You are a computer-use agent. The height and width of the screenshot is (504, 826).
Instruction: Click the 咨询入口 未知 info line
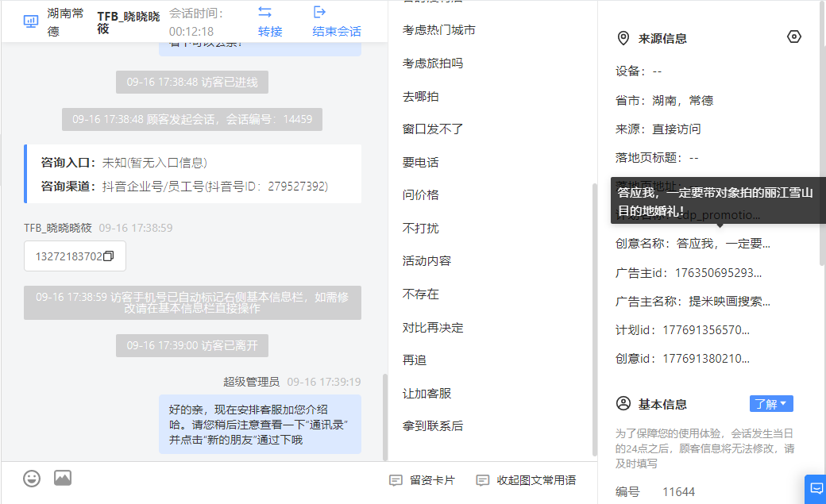[x=125, y=163]
